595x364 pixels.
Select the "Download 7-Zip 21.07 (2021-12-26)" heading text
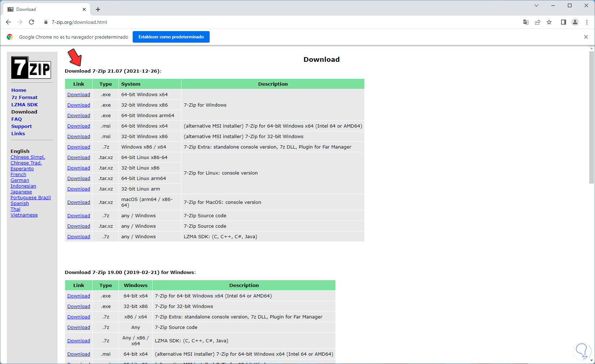113,71
